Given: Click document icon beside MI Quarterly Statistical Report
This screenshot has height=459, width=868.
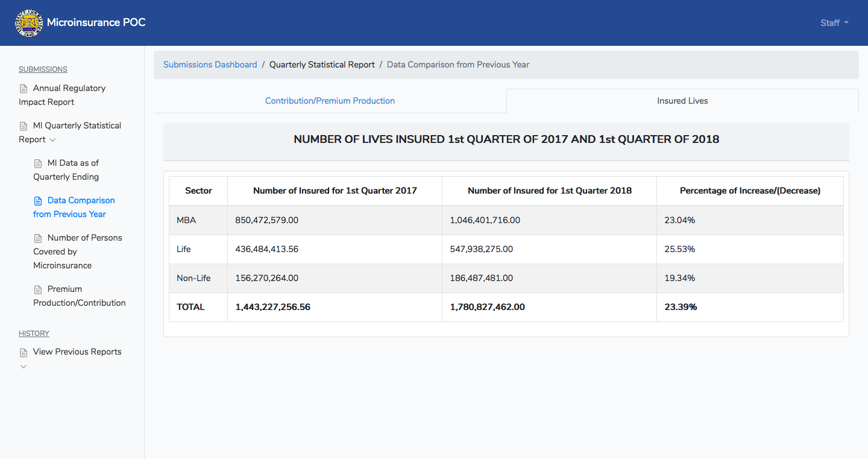Looking at the screenshot, I should (x=24, y=126).
